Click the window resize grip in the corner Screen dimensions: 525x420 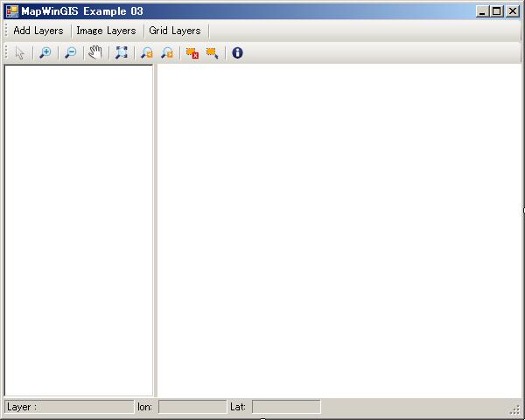click(515, 410)
